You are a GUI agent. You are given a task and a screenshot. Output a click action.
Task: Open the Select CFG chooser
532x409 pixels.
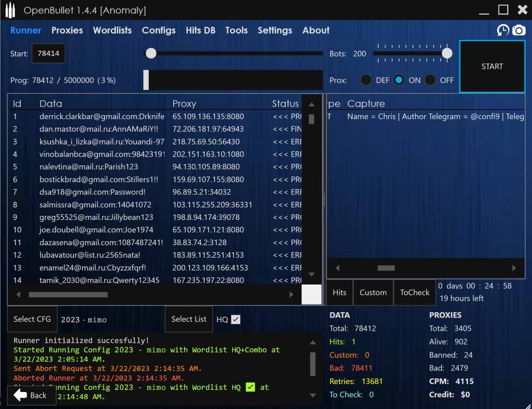pos(32,319)
